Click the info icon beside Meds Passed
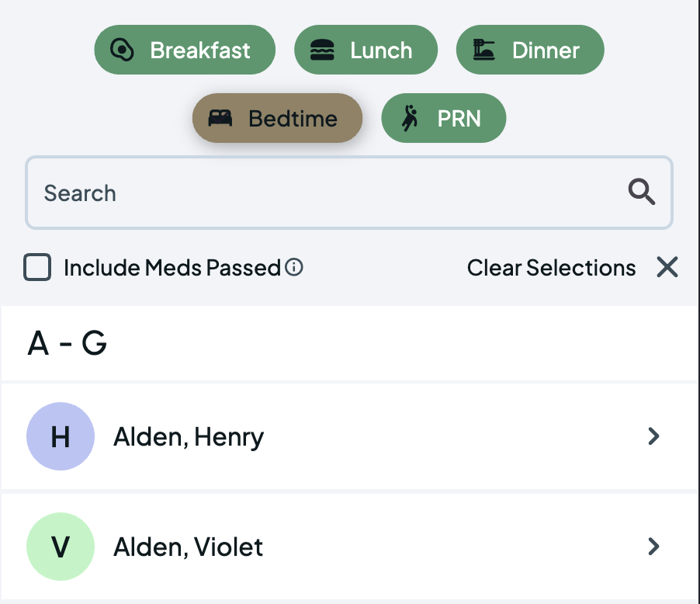 [293, 268]
